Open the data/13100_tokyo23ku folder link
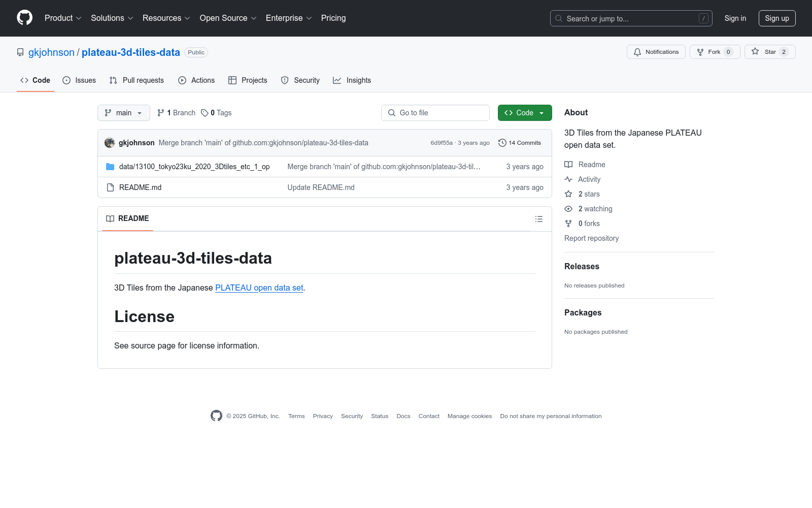The height and width of the screenshot is (508, 812). (x=194, y=167)
